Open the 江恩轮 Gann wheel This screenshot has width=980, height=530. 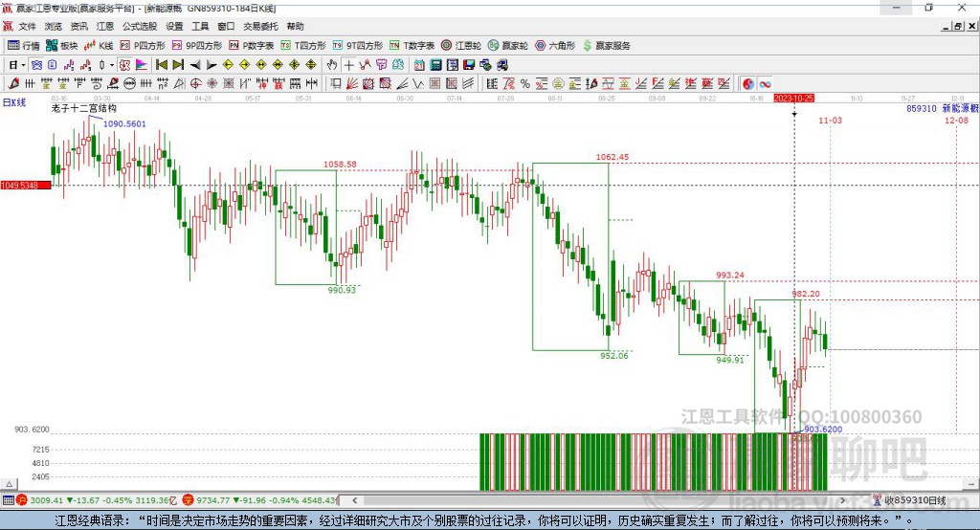461,46
